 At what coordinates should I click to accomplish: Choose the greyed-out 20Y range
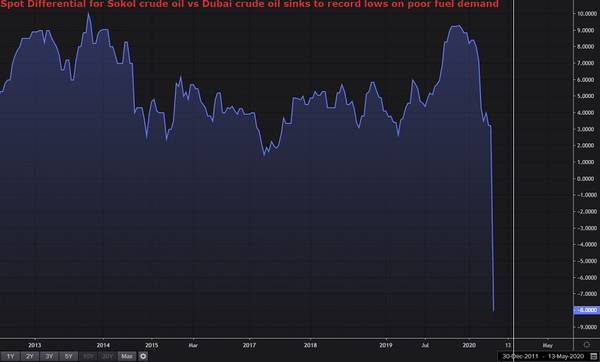pyautogui.click(x=107, y=356)
